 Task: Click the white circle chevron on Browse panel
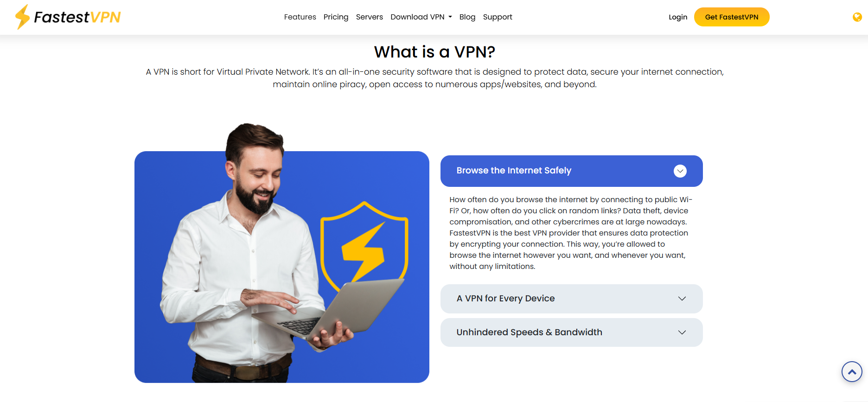pos(680,171)
